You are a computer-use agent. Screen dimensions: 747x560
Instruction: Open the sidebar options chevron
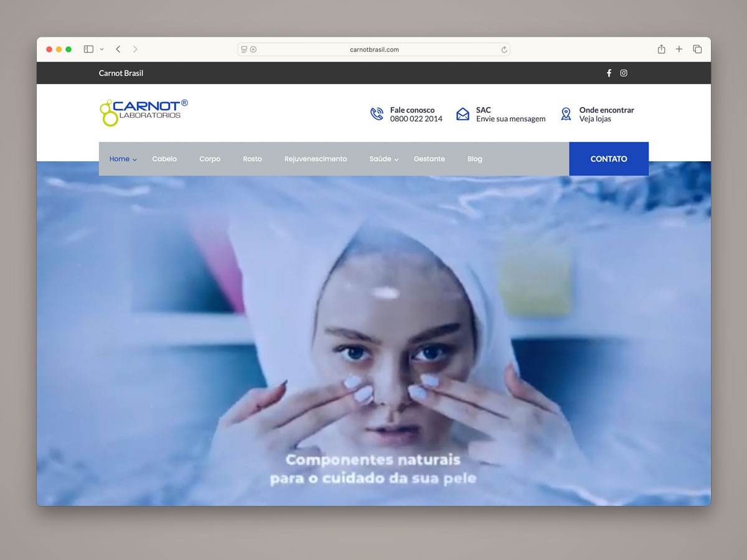(x=101, y=49)
